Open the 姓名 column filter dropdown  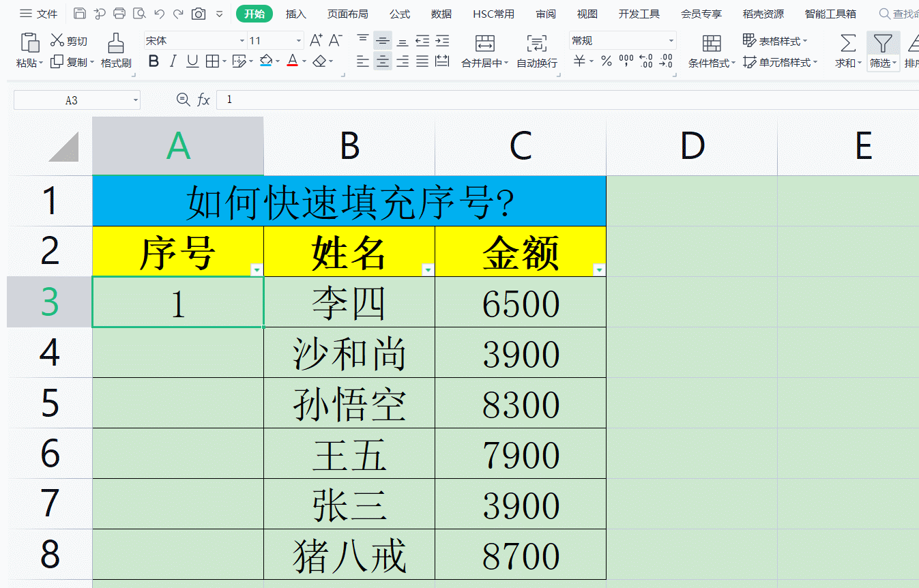(x=428, y=270)
